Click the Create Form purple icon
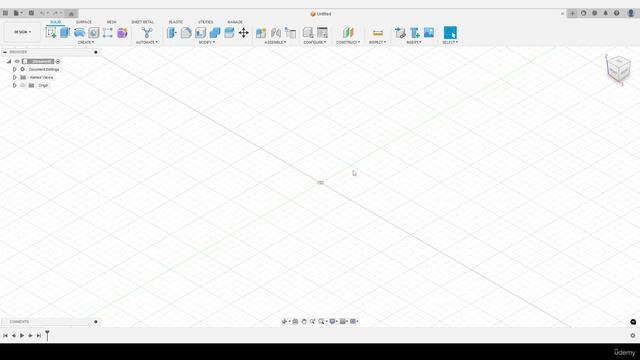Viewport: 640px width, 360px height. pos(122,33)
